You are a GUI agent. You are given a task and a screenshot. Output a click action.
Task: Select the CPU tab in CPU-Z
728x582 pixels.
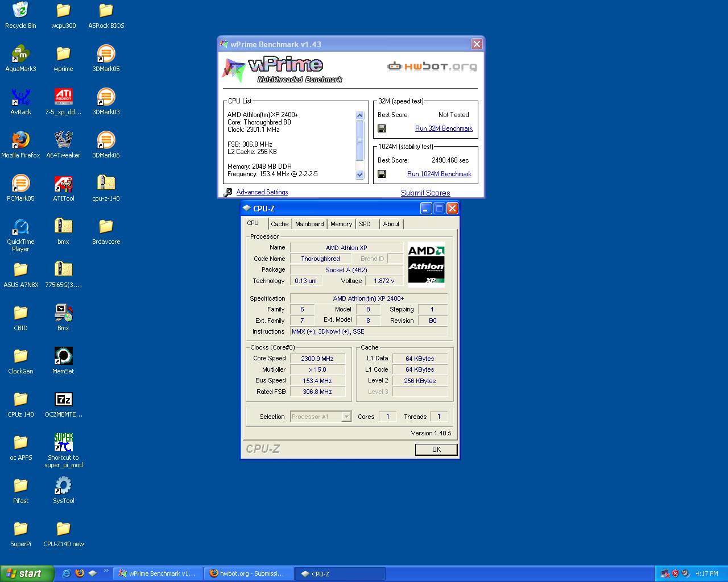coord(253,223)
